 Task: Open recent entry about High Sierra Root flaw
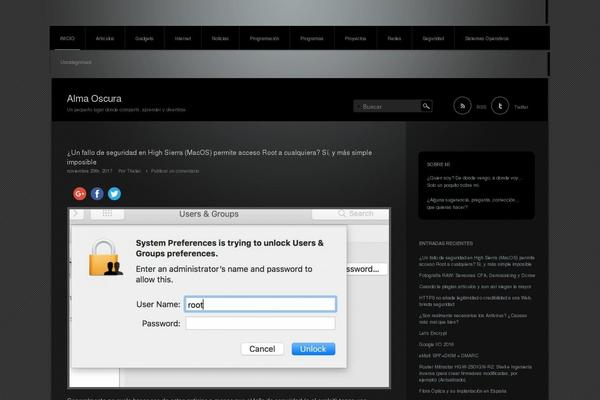point(476,261)
